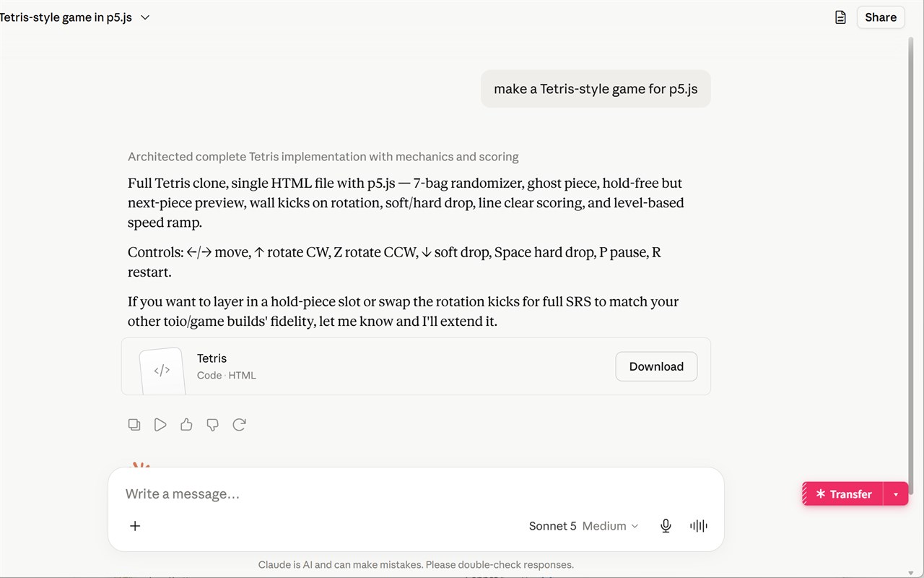Click the pink Transfer button

[843, 494]
